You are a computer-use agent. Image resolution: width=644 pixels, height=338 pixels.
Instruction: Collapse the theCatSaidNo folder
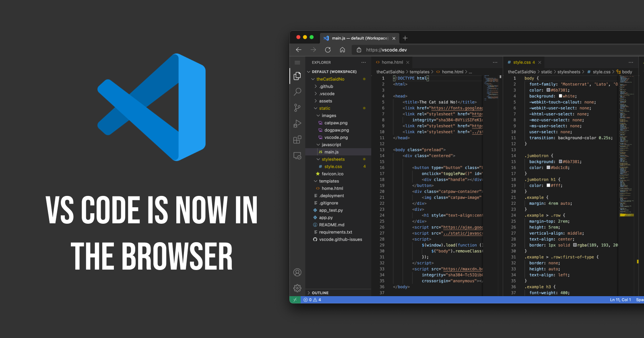coord(313,79)
